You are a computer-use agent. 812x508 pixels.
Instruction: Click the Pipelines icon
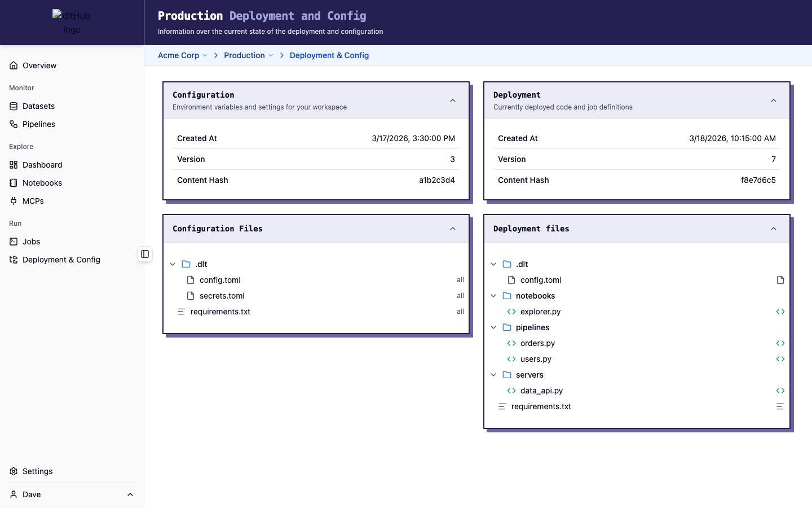tap(14, 124)
